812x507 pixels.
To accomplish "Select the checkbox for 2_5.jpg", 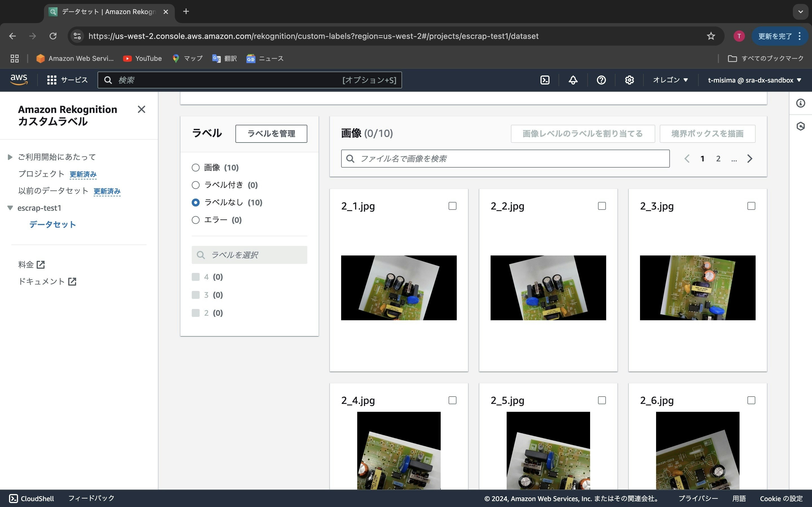I will (602, 400).
